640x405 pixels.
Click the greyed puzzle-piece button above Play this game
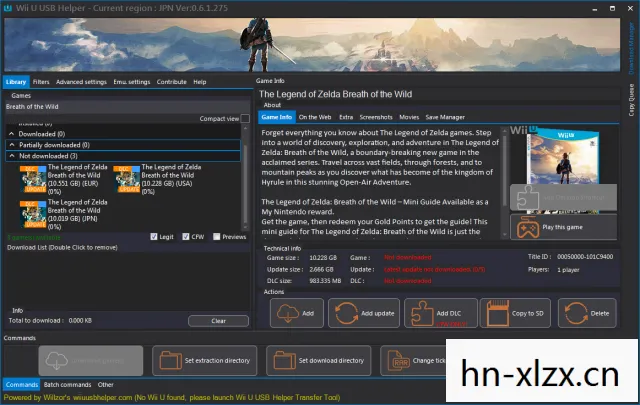point(563,197)
